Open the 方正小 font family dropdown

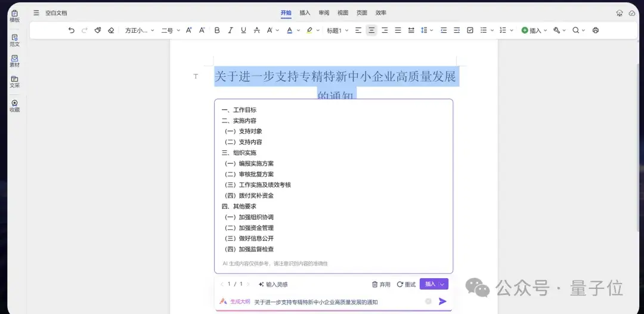click(x=140, y=30)
